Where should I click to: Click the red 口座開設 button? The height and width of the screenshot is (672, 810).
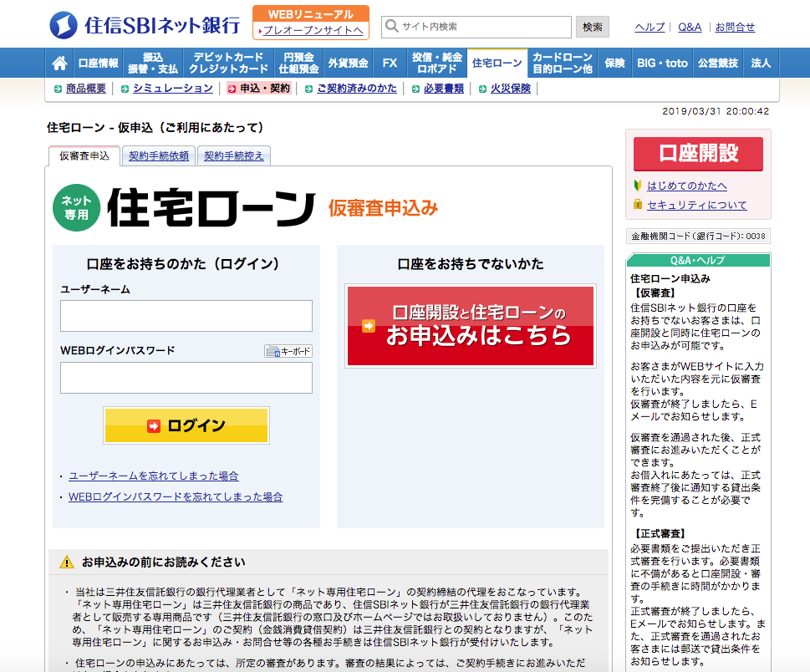[x=698, y=154]
